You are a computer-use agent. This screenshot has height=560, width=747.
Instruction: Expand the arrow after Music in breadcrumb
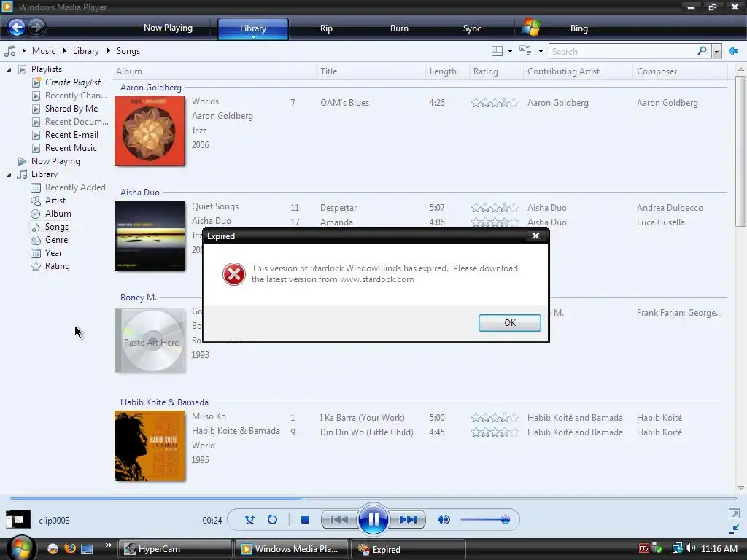pyautogui.click(x=65, y=51)
